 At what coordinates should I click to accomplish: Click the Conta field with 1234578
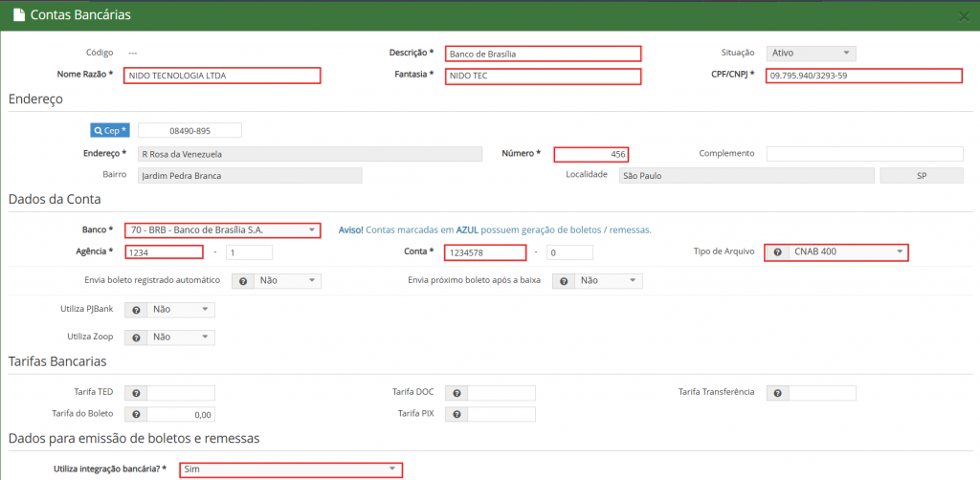[x=484, y=252]
